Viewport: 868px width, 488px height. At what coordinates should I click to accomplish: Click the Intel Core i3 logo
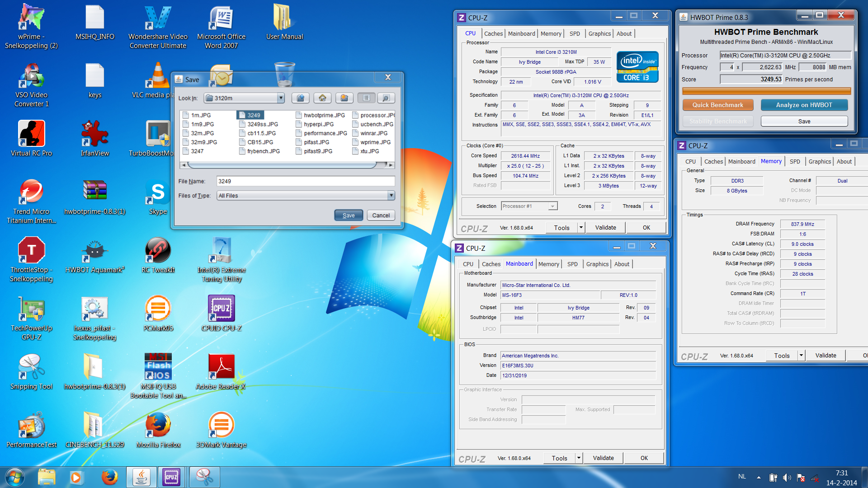pyautogui.click(x=637, y=67)
